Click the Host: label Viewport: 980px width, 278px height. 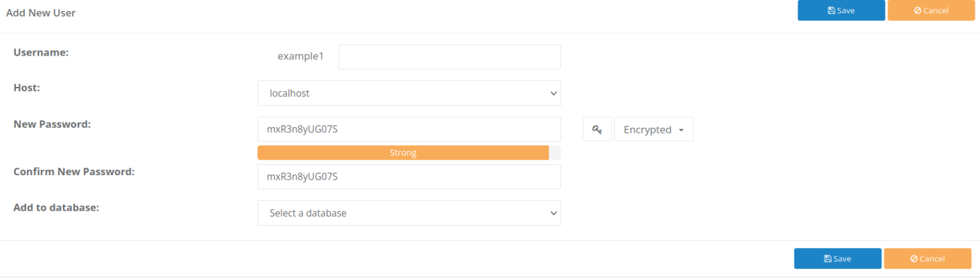[27, 88]
